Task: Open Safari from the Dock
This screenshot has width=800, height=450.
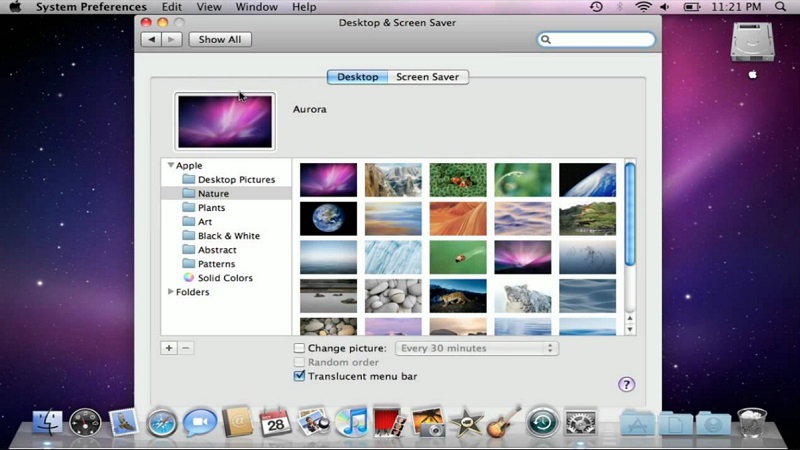Action: [162, 423]
